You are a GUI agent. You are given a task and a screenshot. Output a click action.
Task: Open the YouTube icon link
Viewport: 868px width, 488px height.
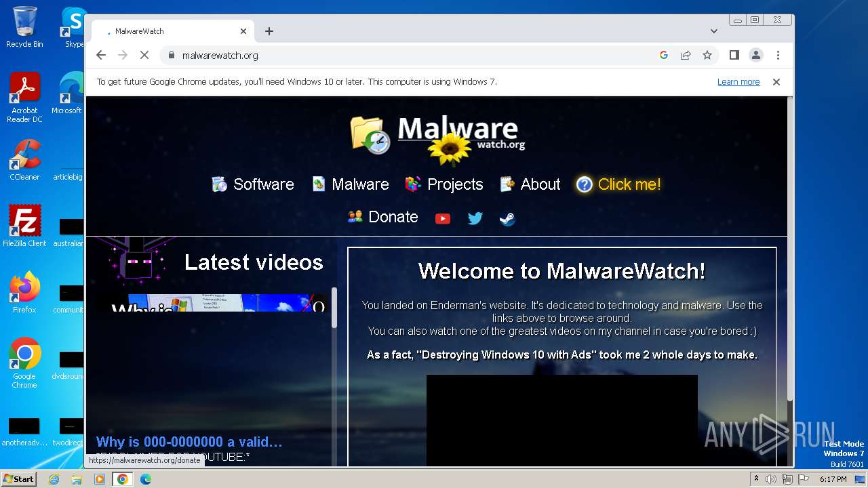[x=443, y=218]
